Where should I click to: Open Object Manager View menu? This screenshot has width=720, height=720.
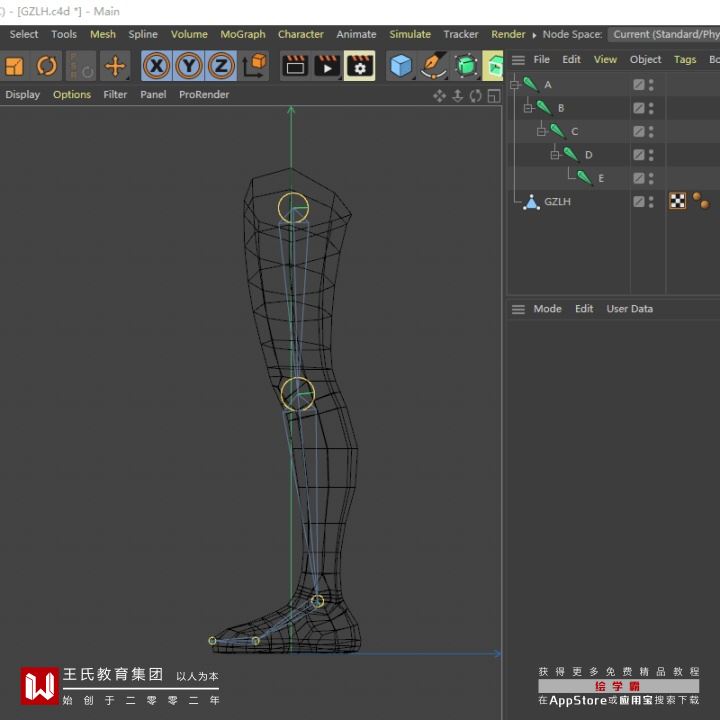pyautogui.click(x=605, y=60)
